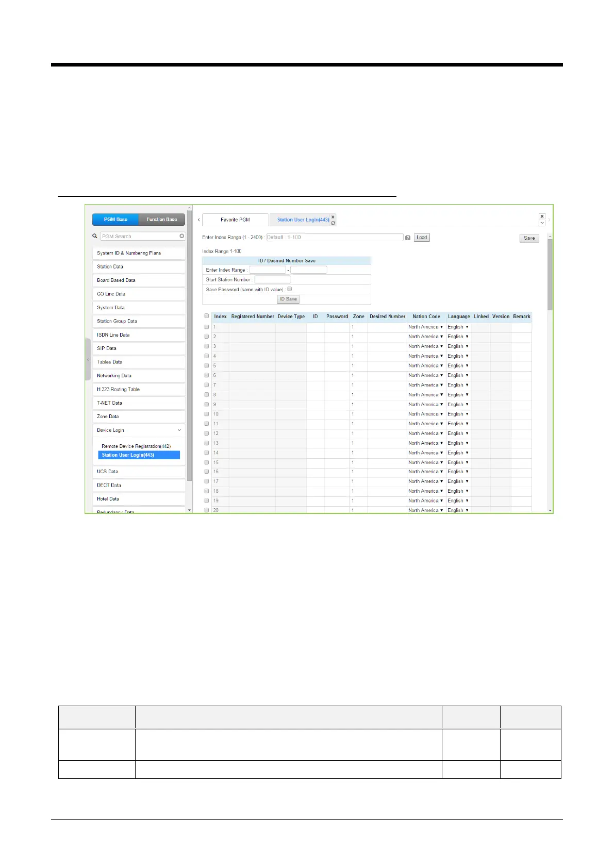The width and height of the screenshot is (614, 868).
Task: Open System ID & Numbering Plans menu
Action: [x=139, y=253]
